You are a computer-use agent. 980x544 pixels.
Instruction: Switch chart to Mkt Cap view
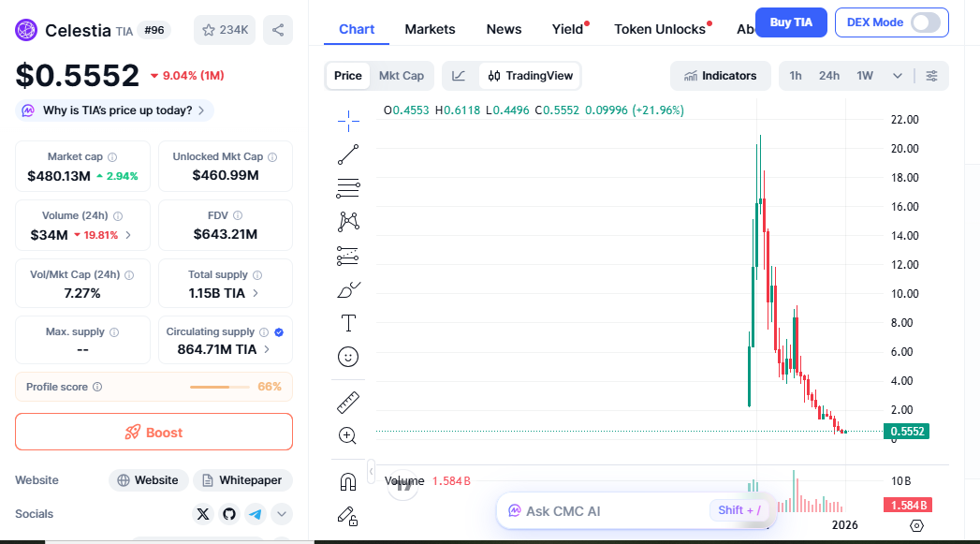pyautogui.click(x=401, y=76)
